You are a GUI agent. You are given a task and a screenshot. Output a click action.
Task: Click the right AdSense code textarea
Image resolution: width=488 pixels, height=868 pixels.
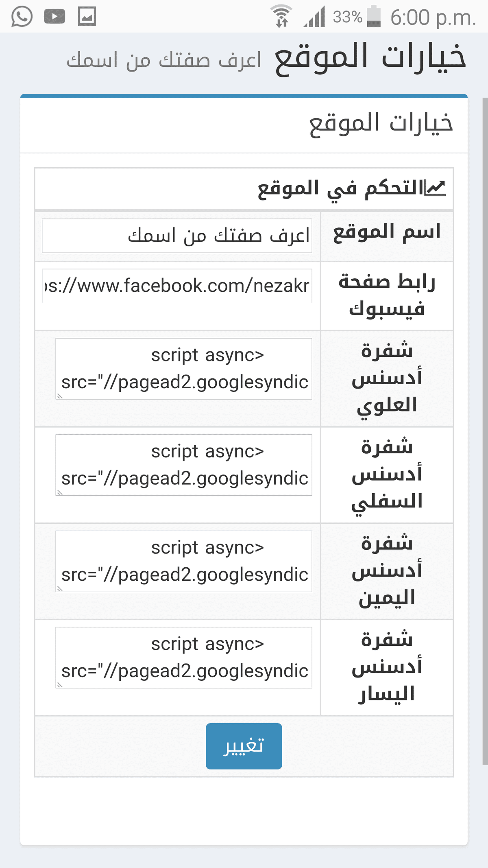[x=184, y=561]
